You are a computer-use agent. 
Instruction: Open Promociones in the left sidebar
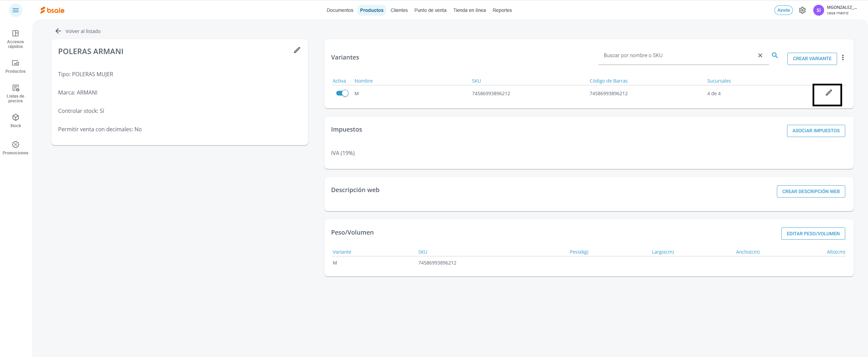tap(15, 148)
